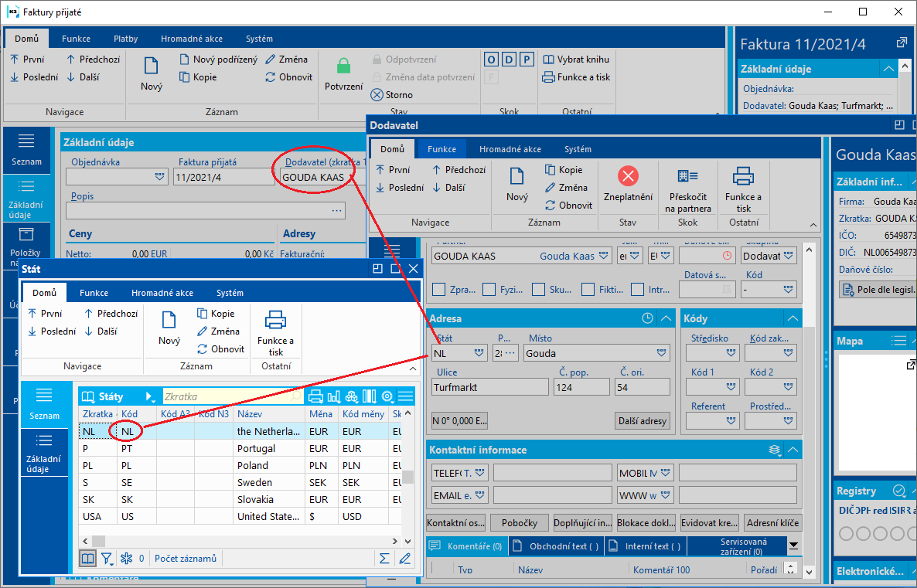
Task: Click the Storno icon in Stav group
Action: coord(377,95)
